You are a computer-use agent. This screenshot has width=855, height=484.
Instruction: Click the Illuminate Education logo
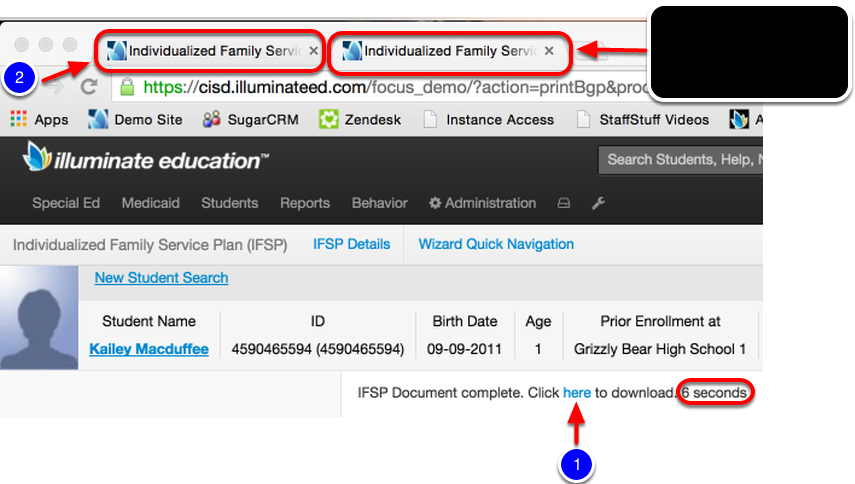pos(146,158)
